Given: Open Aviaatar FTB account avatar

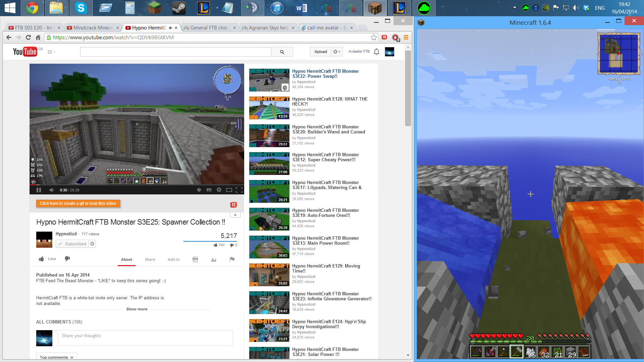Looking at the screenshot, I should click(389, 52).
